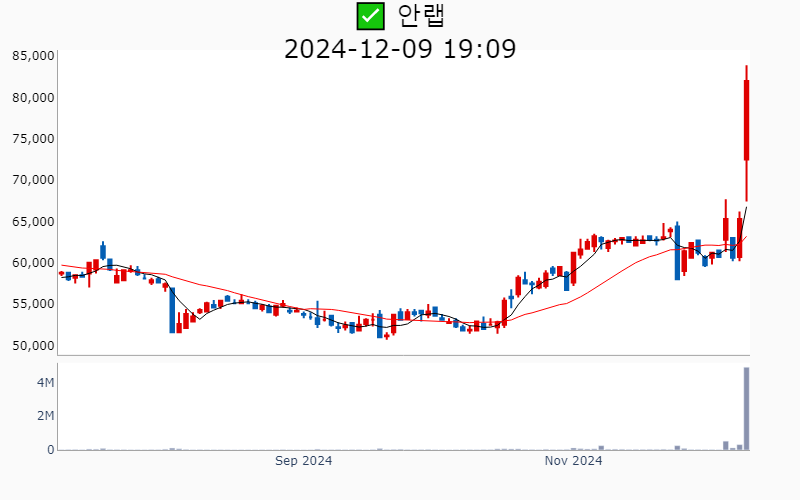Click the Sep 2024 date axis label

point(304,461)
